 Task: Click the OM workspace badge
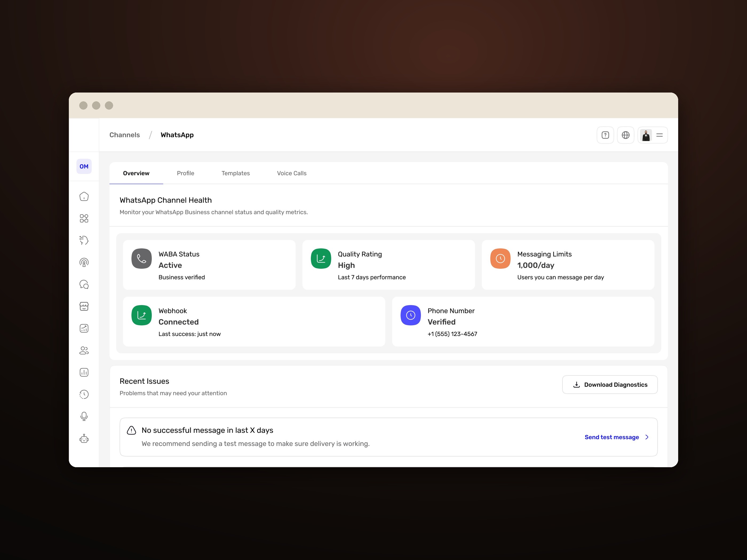(x=84, y=166)
